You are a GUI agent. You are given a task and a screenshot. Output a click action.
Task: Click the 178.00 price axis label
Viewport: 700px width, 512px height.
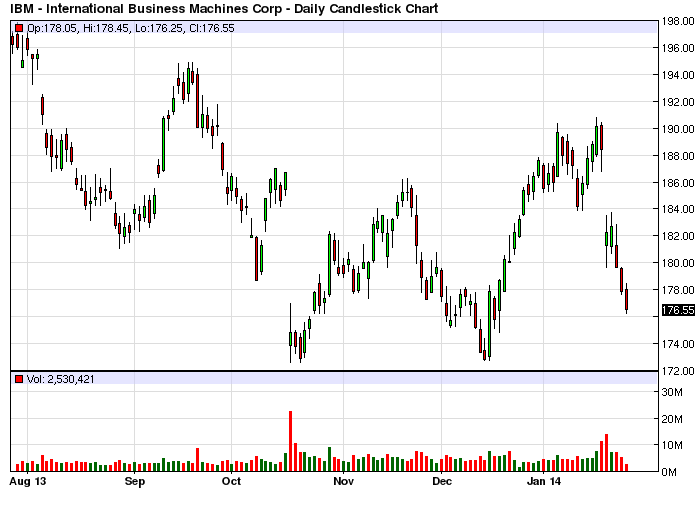(x=678, y=290)
